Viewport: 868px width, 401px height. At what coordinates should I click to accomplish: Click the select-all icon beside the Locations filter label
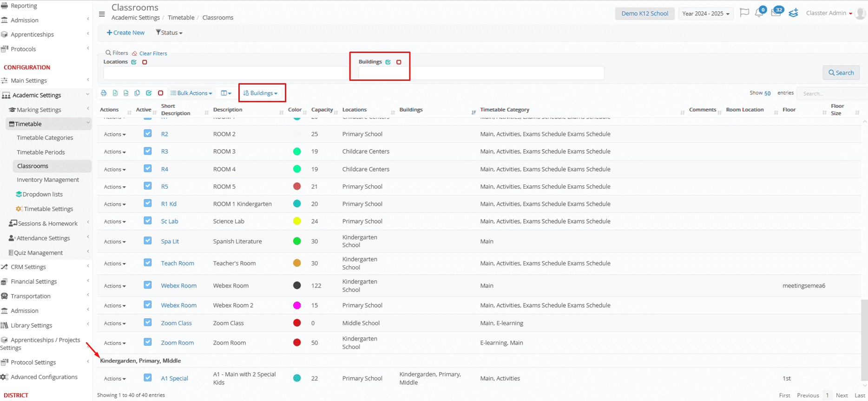click(134, 62)
